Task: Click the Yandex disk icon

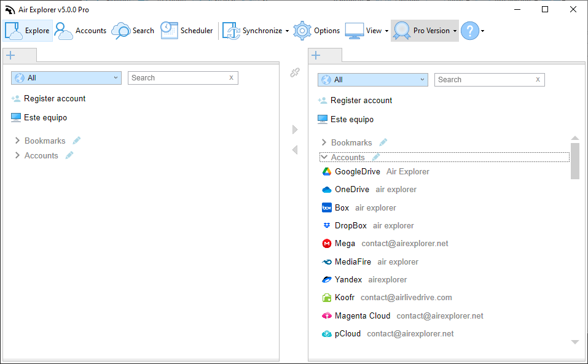Action: 327,280
